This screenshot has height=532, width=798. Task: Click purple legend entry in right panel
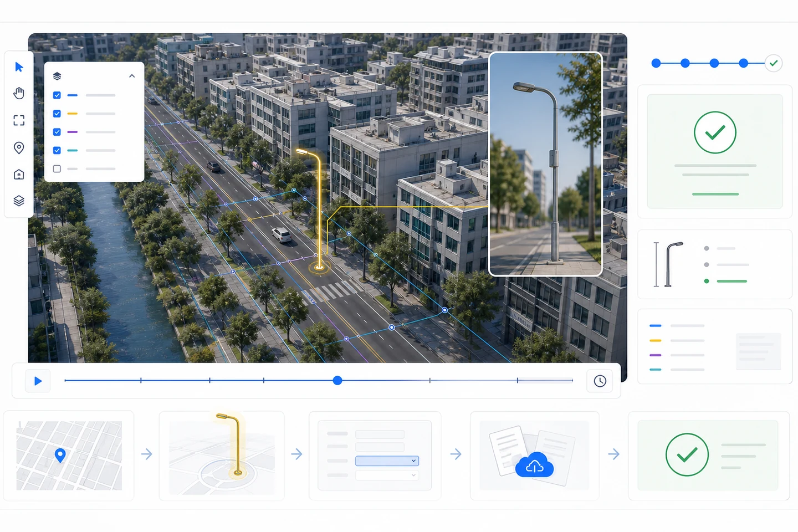pyautogui.click(x=677, y=355)
